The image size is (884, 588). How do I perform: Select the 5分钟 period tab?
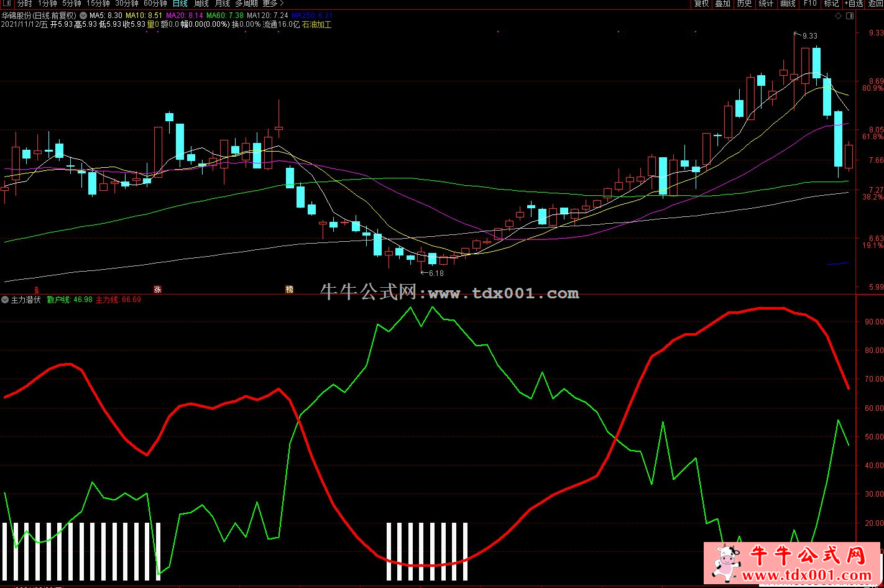pyautogui.click(x=71, y=4)
